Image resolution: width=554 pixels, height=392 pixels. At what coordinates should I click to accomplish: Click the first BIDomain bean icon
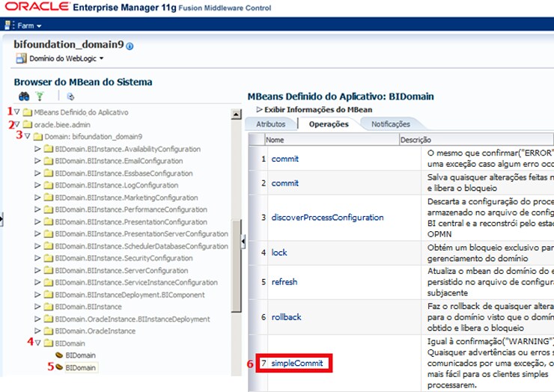point(59,355)
